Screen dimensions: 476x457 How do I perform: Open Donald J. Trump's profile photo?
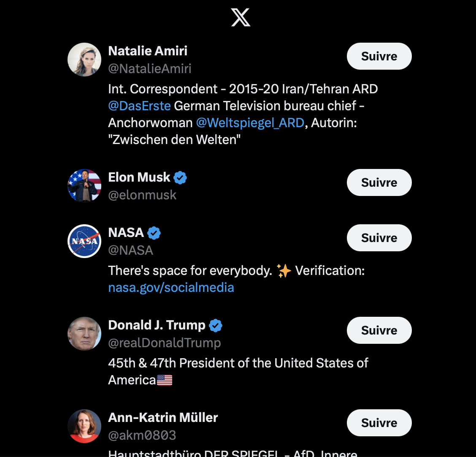pyautogui.click(x=84, y=334)
